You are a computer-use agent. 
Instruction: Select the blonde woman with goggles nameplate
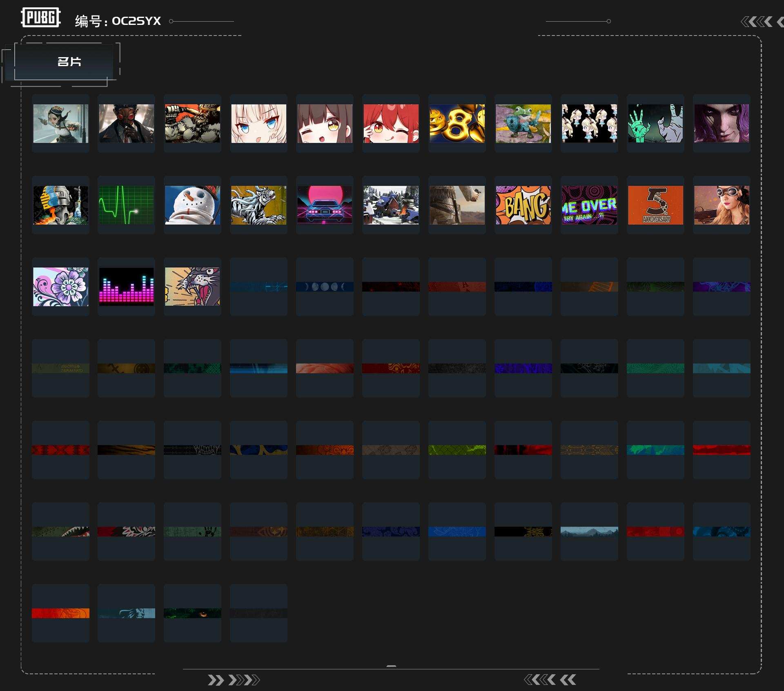tap(722, 205)
